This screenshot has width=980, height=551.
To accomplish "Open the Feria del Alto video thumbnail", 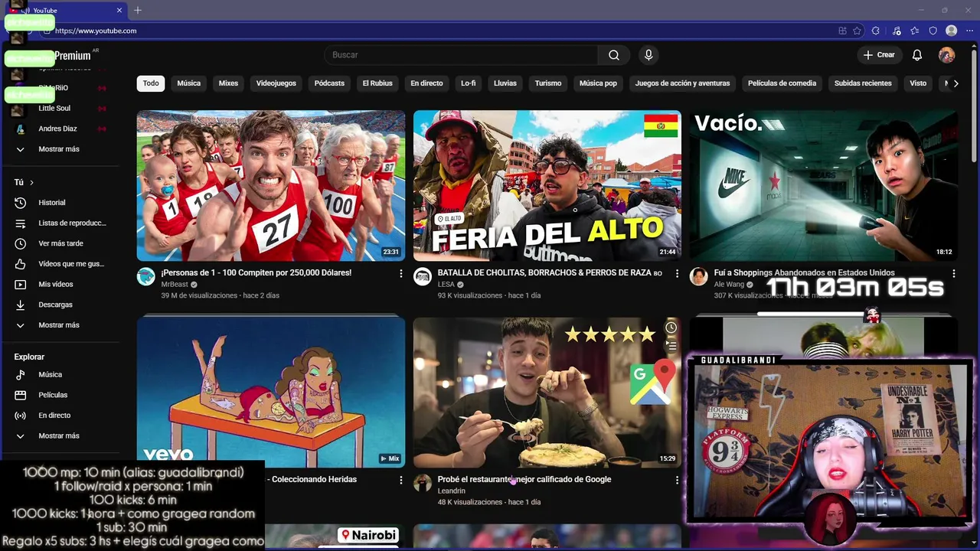I will tap(547, 186).
